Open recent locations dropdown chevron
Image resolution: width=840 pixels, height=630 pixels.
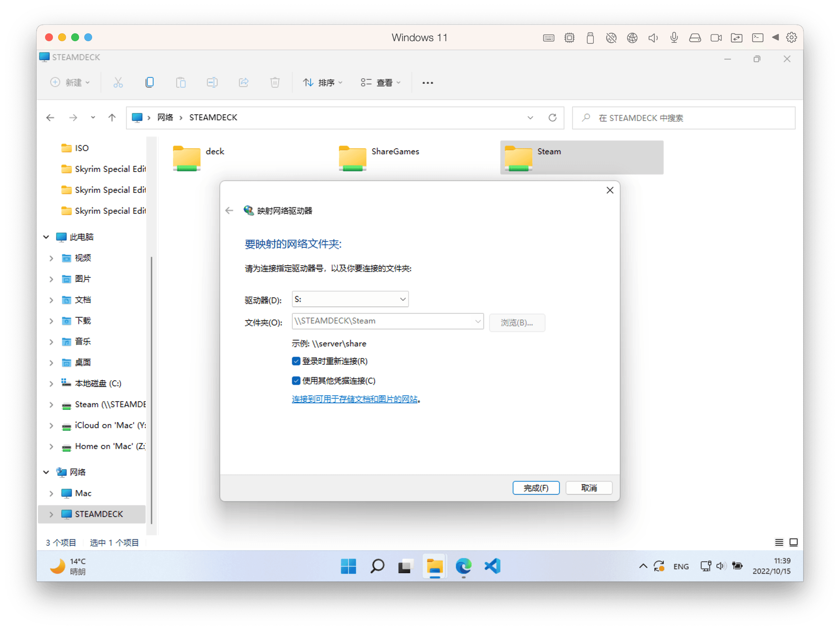93,118
